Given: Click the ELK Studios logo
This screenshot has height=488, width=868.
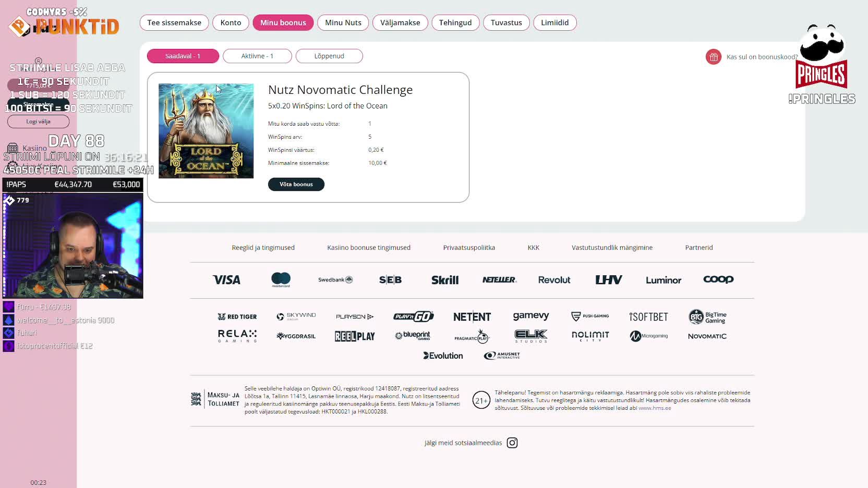Looking at the screenshot, I should (531, 336).
